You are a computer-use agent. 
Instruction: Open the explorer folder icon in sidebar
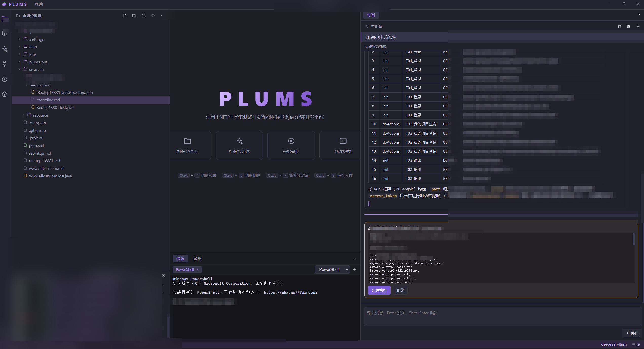click(5, 19)
